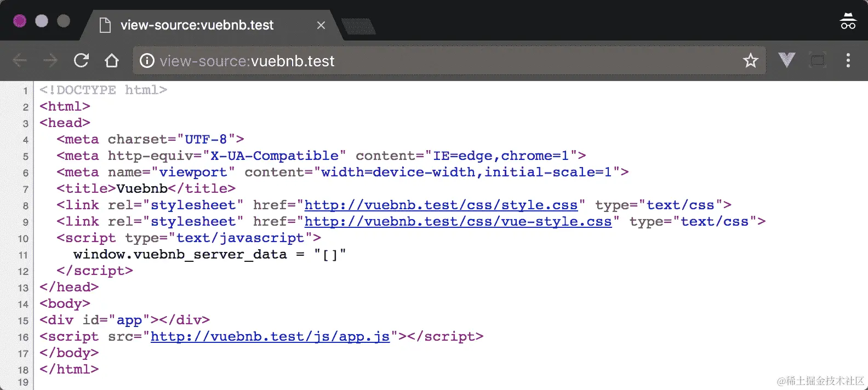Open the style.css stylesheet link
Screen dimensions: 868x390
click(441, 205)
